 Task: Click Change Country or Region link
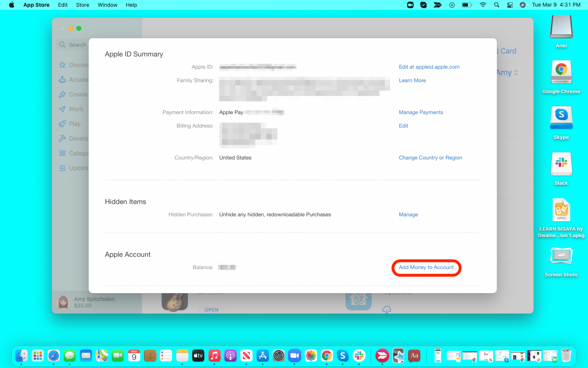(x=430, y=158)
